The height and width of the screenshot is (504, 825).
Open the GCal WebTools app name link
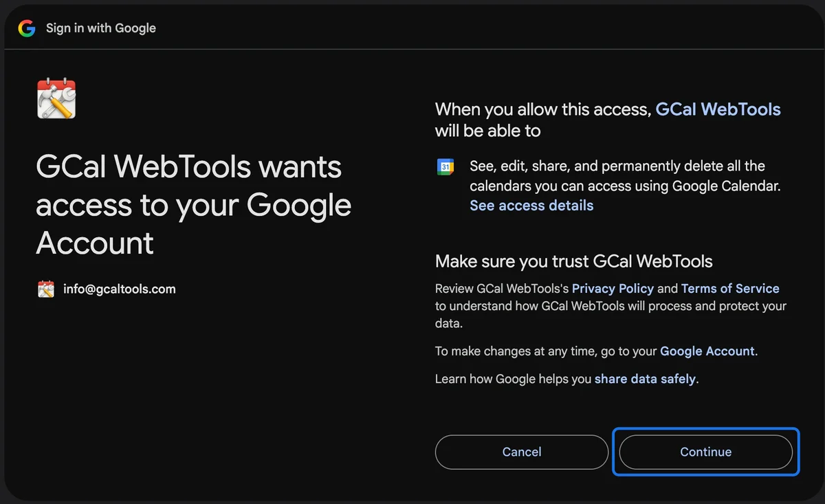[718, 109]
